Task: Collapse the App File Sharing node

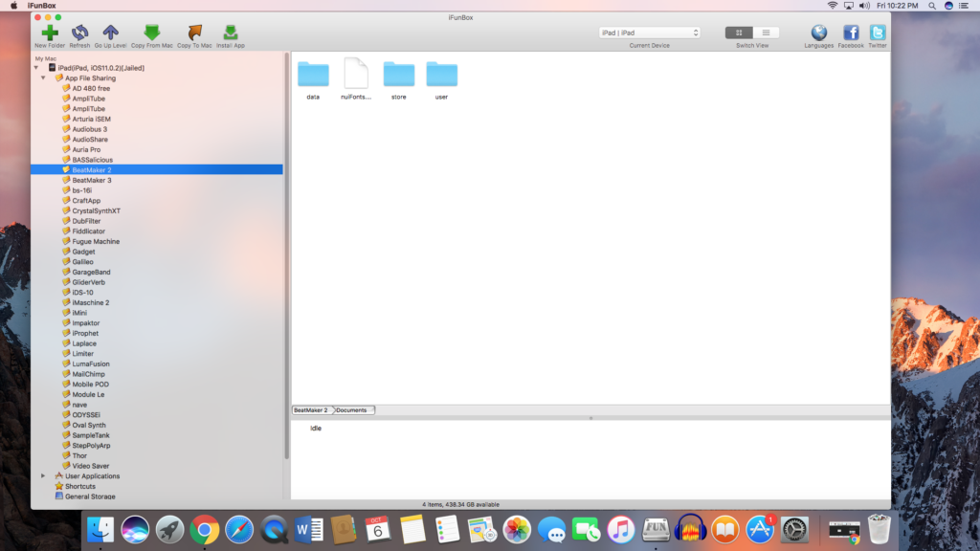Action: (43, 78)
